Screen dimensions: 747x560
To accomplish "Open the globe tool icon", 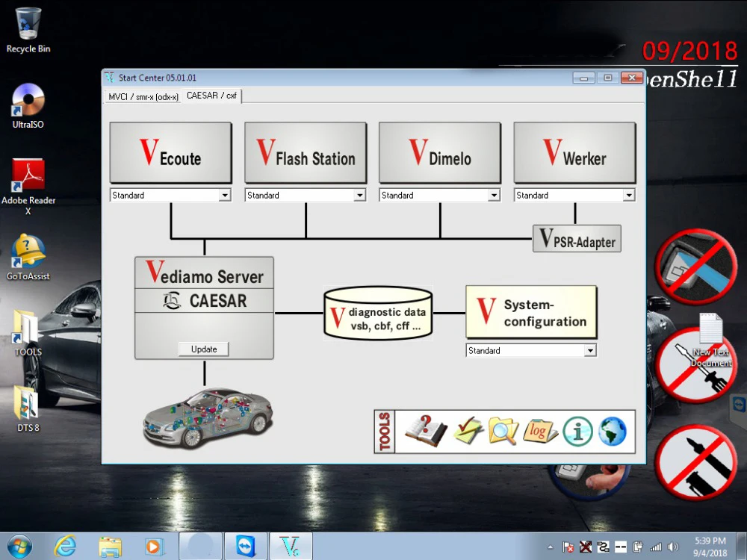I will pyautogui.click(x=613, y=431).
